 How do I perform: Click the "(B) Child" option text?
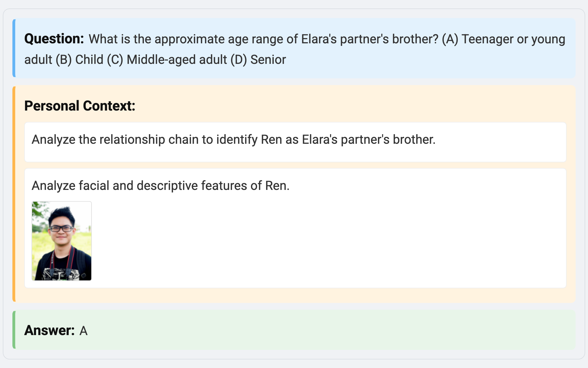(x=79, y=60)
